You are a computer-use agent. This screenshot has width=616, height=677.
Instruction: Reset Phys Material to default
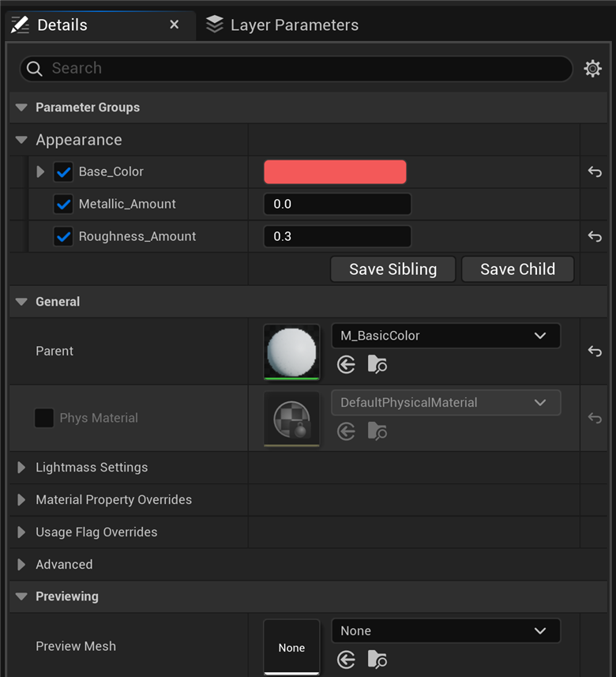coord(595,418)
